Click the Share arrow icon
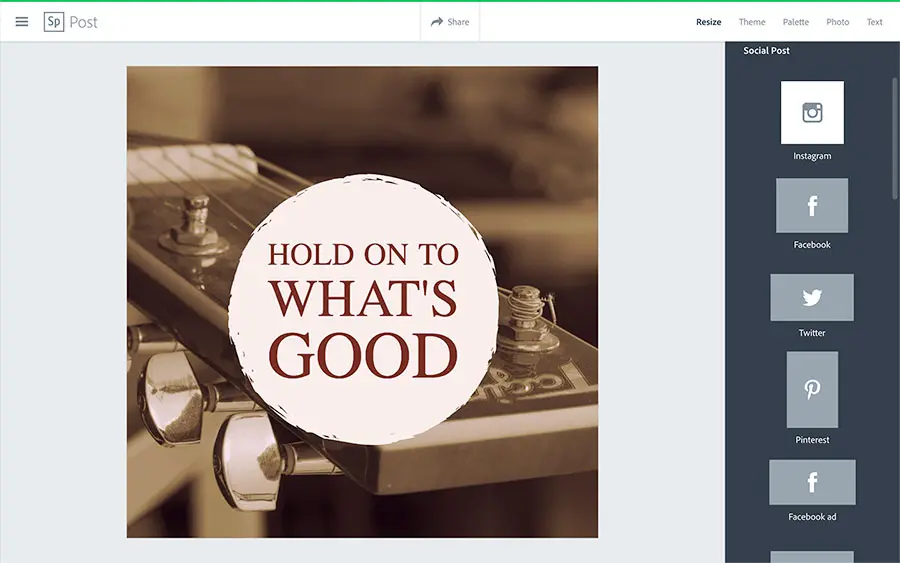Image resolution: width=900 pixels, height=563 pixels. (x=437, y=22)
